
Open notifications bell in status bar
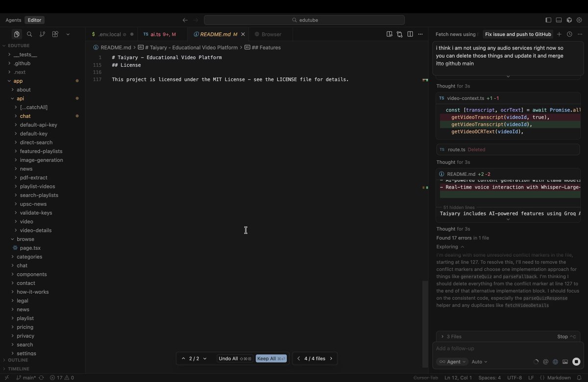(x=579, y=378)
